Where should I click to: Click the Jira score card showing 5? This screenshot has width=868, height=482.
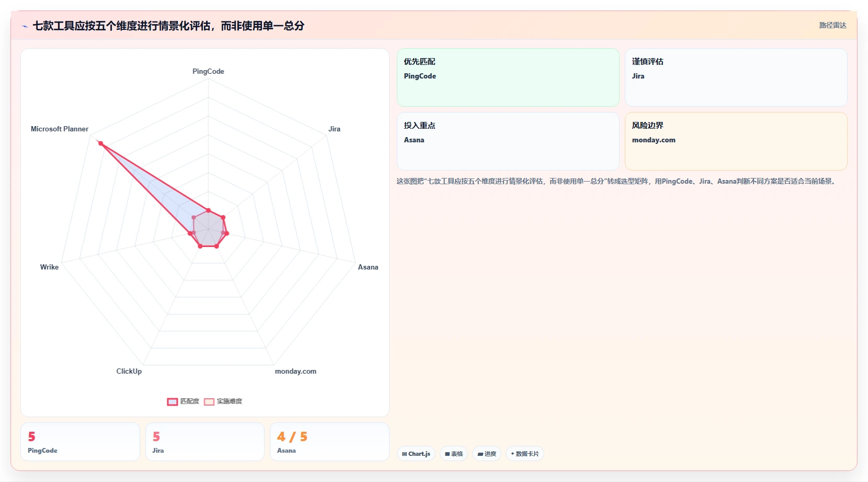pos(204,442)
